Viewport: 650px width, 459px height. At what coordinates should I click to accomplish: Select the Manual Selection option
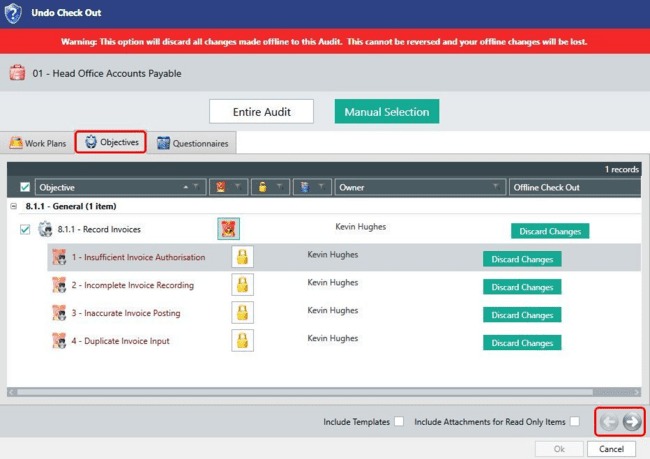[387, 112]
